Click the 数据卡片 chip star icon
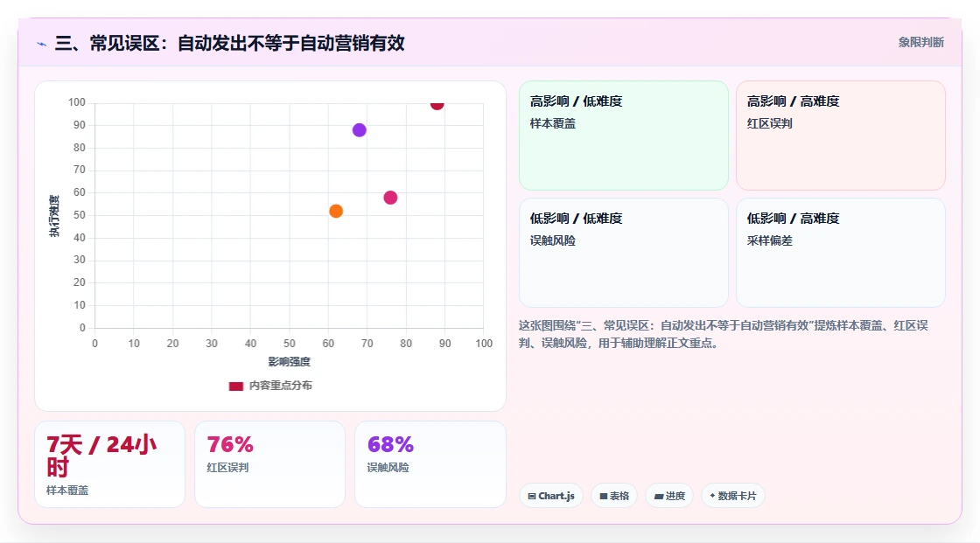 (x=712, y=496)
